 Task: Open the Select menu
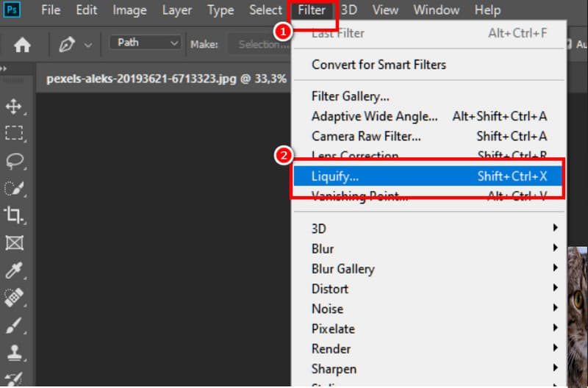(265, 10)
